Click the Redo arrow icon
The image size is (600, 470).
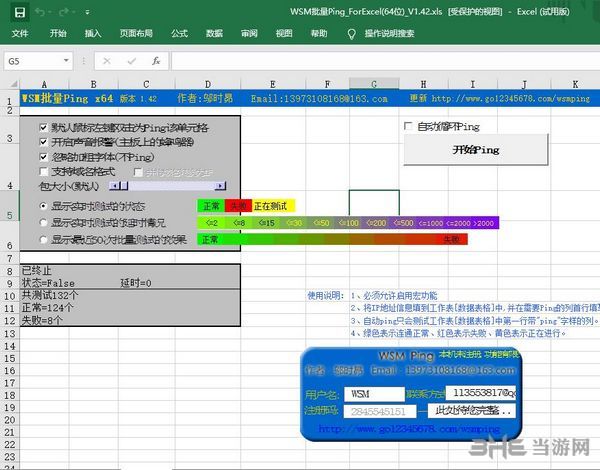point(64,12)
